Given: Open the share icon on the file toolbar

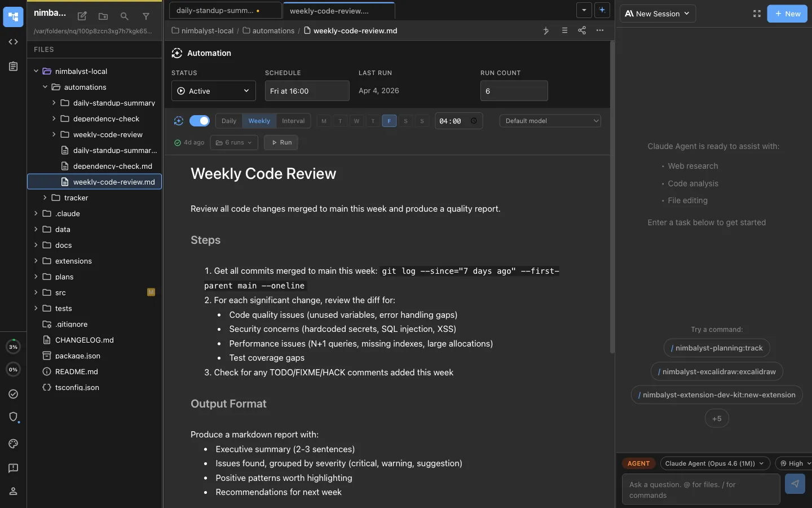Looking at the screenshot, I should (582, 31).
